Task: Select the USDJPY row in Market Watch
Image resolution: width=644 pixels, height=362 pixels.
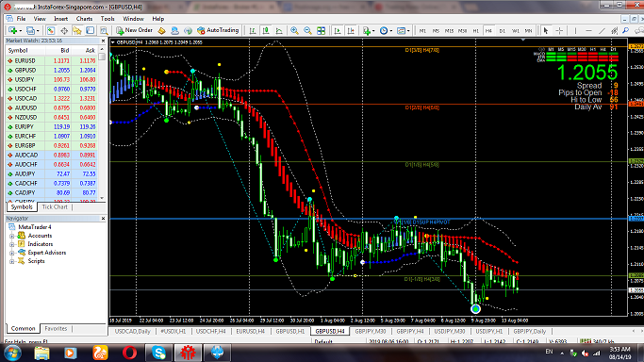Action: 51,79
